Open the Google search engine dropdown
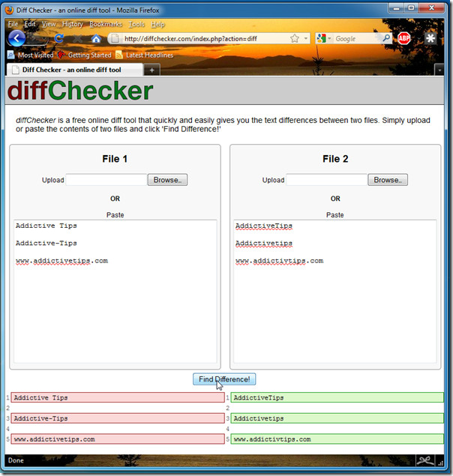 (329, 38)
